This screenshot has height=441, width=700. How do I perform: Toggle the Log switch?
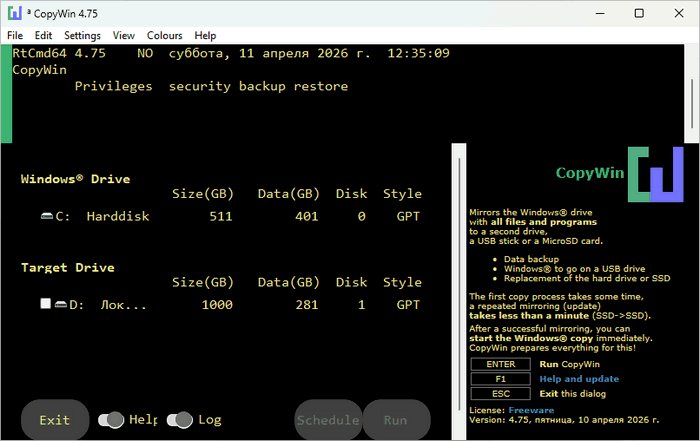[x=179, y=420]
